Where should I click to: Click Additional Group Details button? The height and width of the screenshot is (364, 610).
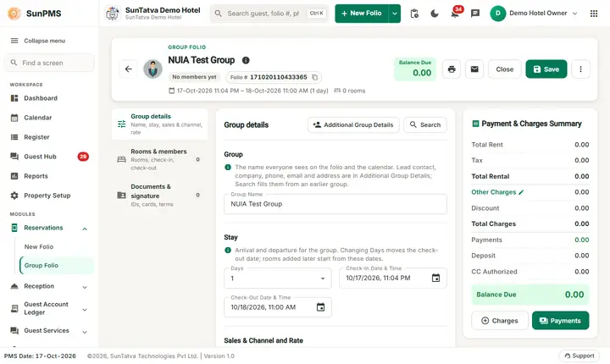(353, 124)
